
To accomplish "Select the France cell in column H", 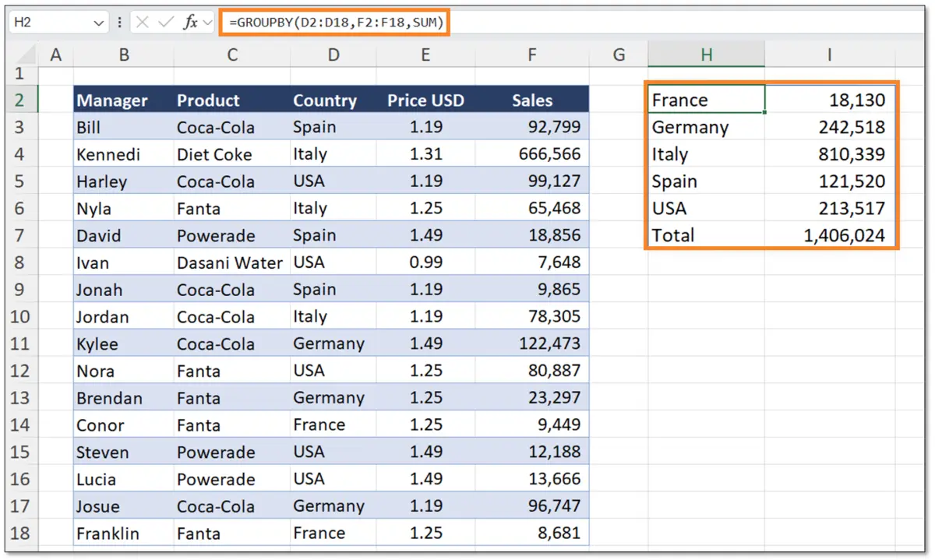I will point(706,100).
